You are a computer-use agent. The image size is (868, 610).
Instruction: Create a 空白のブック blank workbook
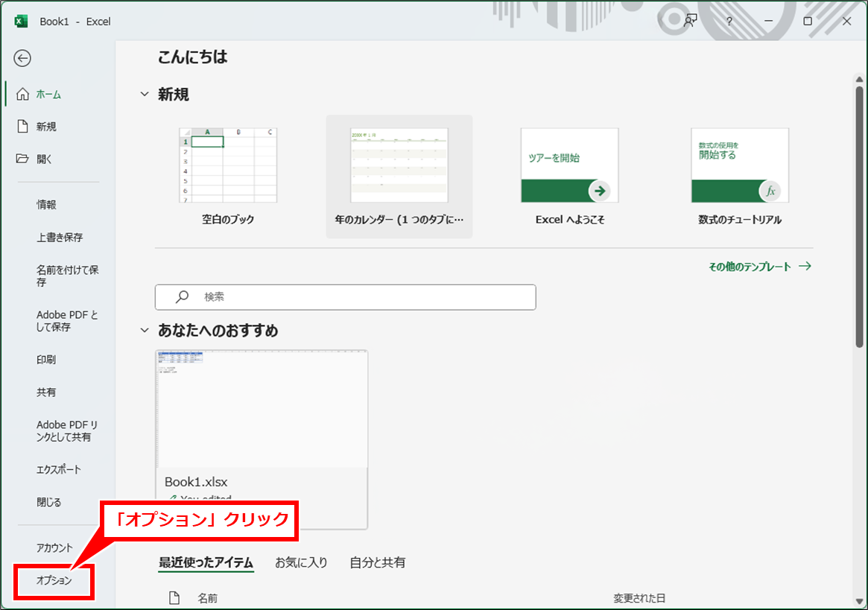(228, 177)
